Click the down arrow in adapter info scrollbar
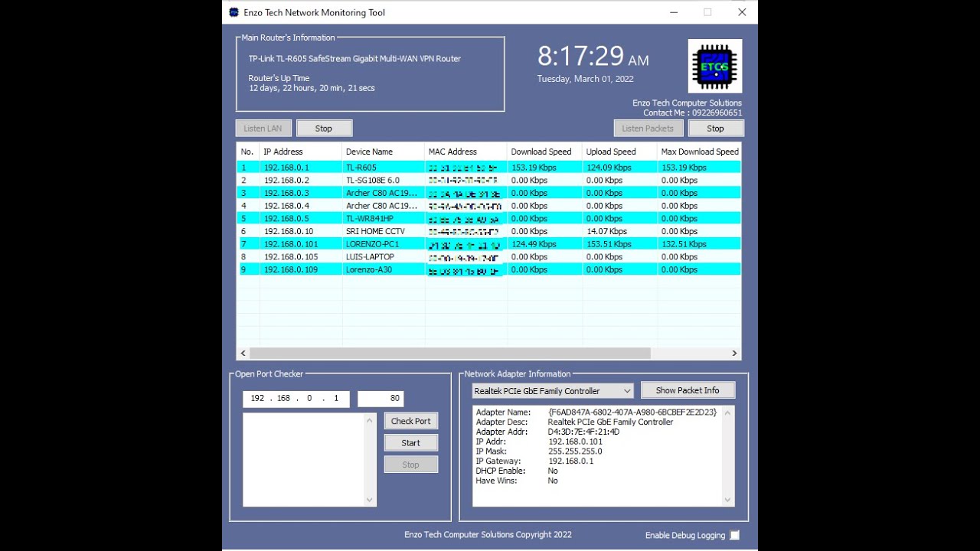 click(x=728, y=500)
